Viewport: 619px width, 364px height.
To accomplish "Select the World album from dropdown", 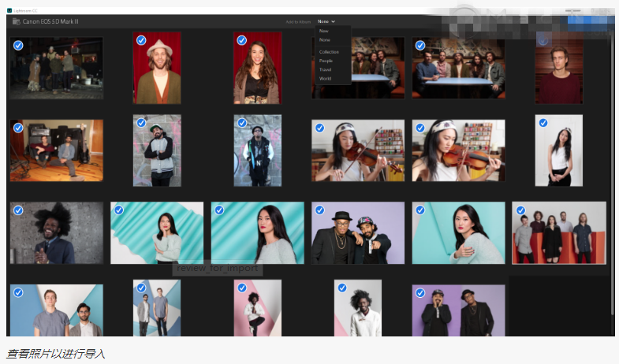I will [x=325, y=79].
